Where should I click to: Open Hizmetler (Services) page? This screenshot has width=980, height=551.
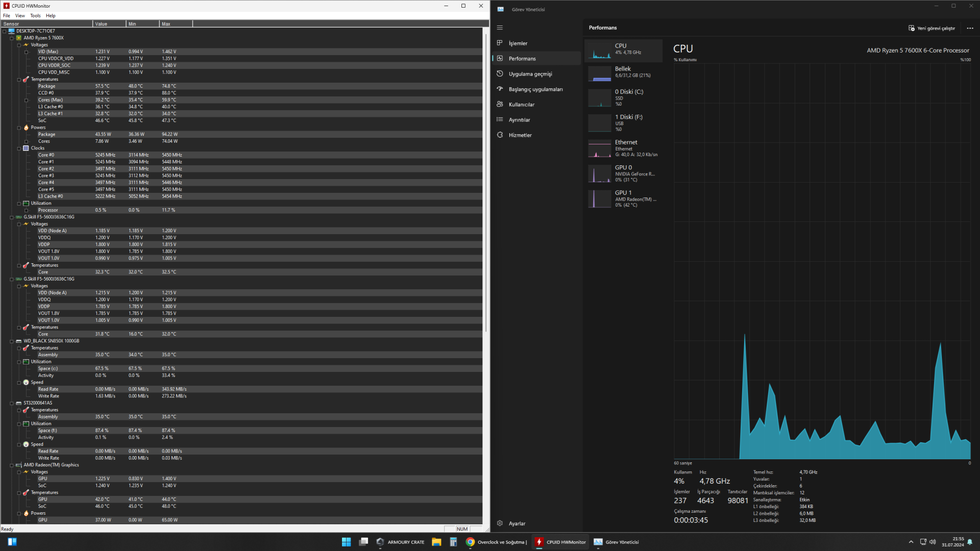coord(520,135)
